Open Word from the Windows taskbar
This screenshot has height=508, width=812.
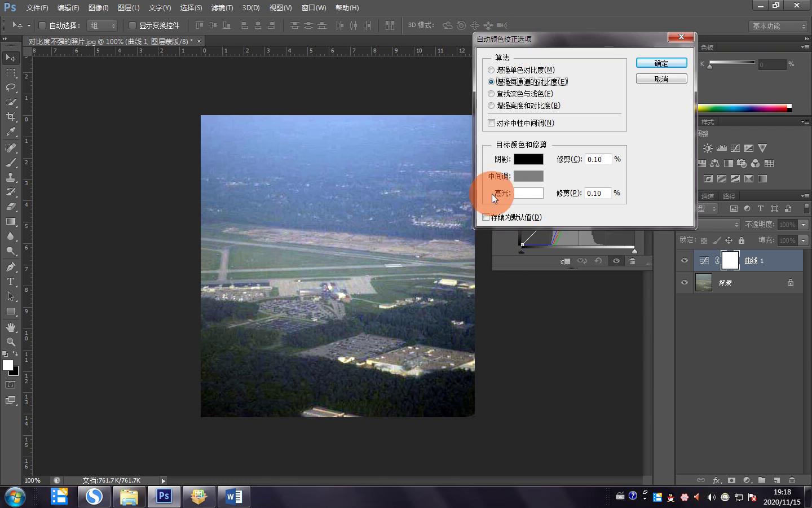(x=233, y=497)
